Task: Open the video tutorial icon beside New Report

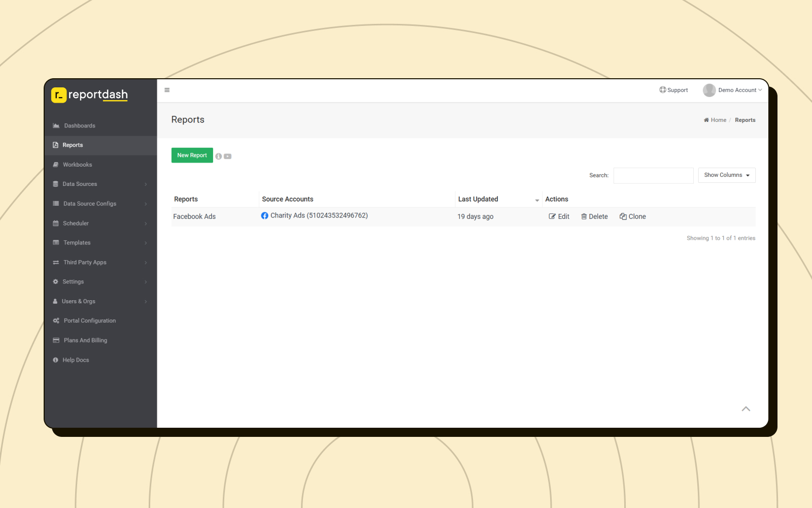Action: pyautogui.click(x=228, y=156)
